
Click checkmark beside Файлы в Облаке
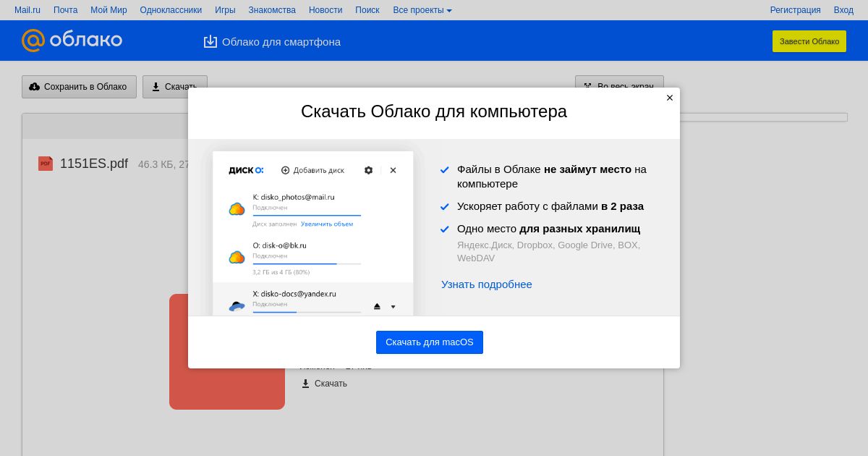(445, 169)
